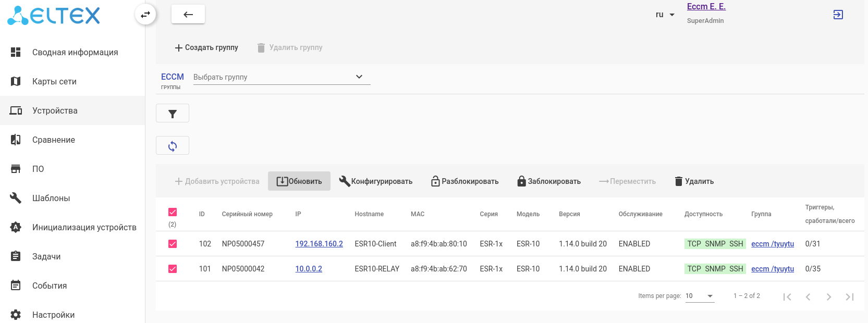Open the IP link 192.168.160.2
Screen dimensions: 868x323
(319, 244)
